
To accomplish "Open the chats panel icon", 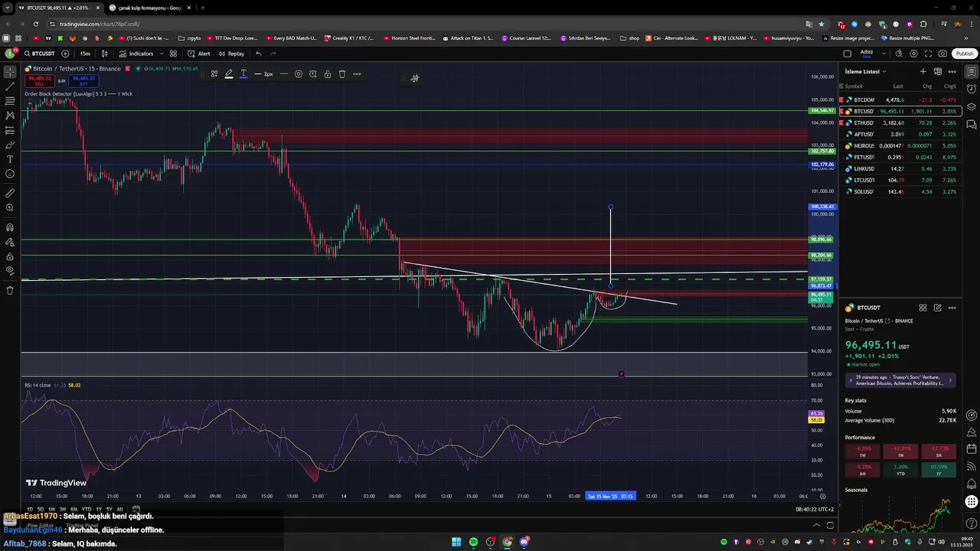I will (x=972, y=125).
